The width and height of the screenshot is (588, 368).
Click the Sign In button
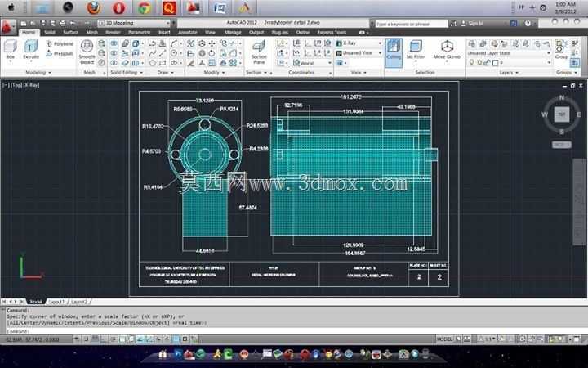tap(472, 23)
